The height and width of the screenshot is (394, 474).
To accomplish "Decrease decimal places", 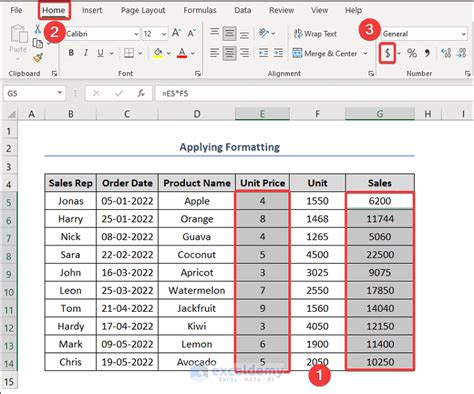I will click(461, 53).
